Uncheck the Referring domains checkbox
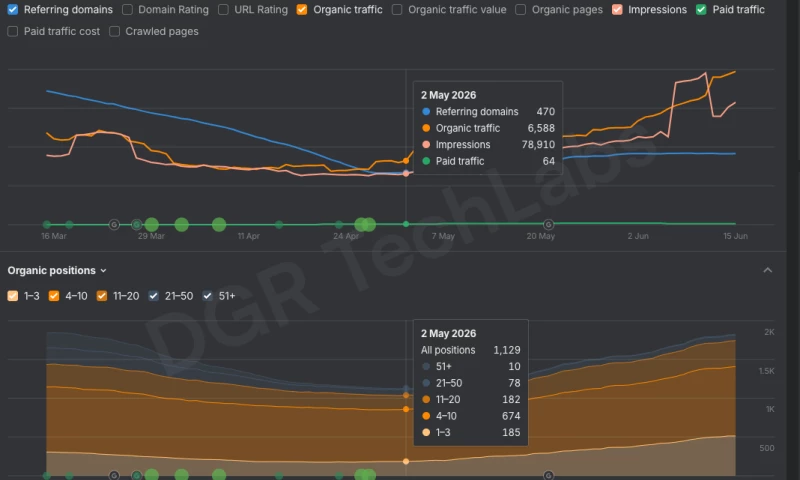800x480 pixels. tap(13, 10)
